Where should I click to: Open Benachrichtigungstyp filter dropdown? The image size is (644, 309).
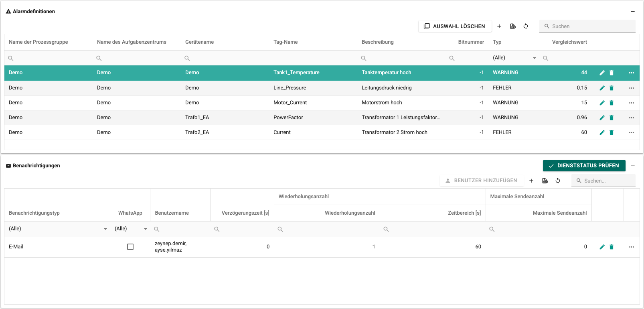(58, 229)
